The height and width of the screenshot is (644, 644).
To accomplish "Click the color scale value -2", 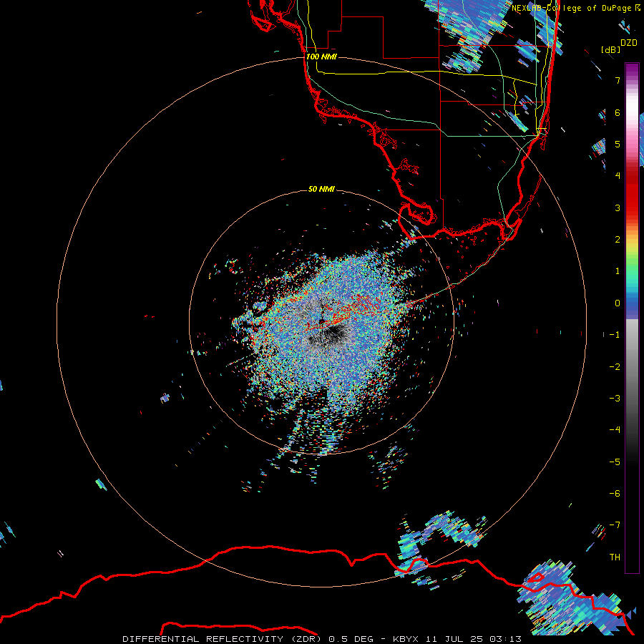I will coord(615,367).
